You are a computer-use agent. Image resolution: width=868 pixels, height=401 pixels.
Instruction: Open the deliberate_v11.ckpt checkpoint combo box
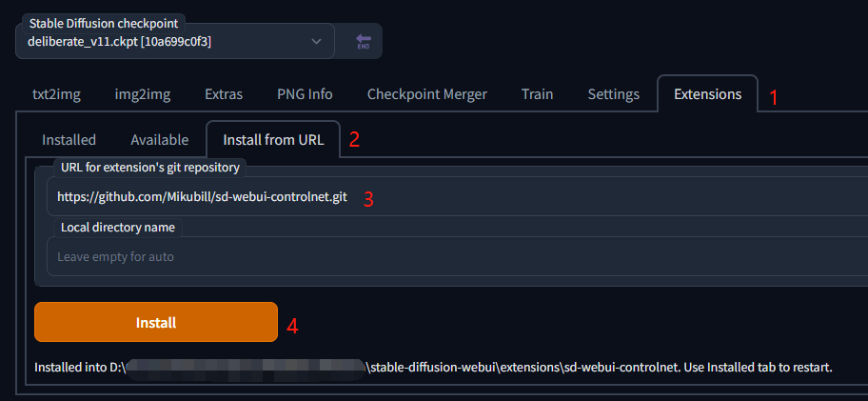point(162,42)
